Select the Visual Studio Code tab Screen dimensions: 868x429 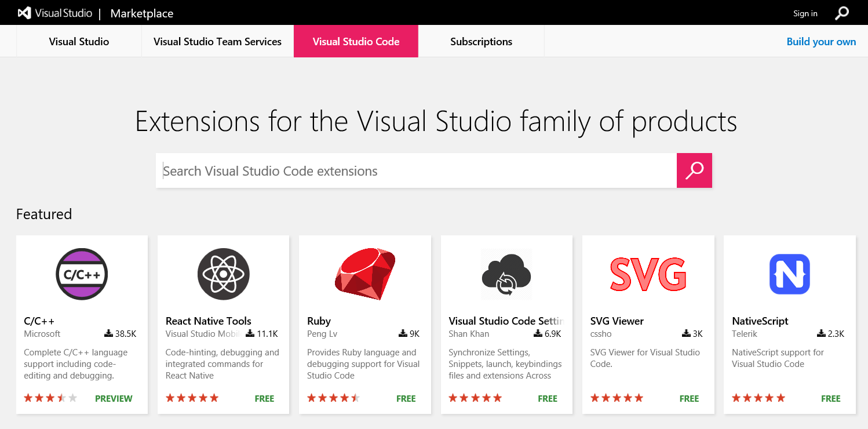356,42
